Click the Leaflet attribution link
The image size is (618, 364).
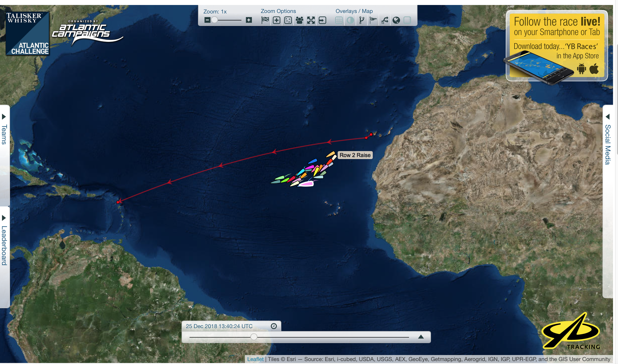pos(255,359)
